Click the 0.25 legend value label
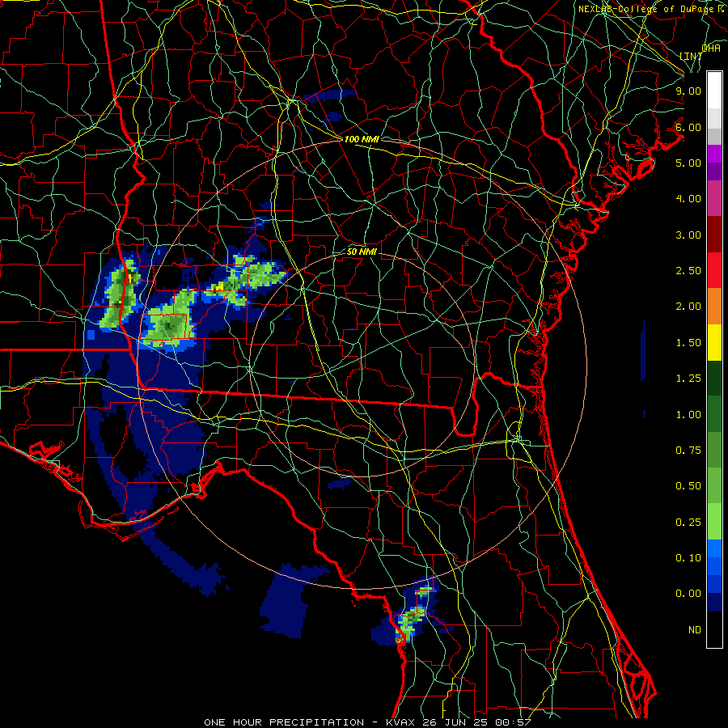The width and height of the screenshot is (728, 728). 688,523
